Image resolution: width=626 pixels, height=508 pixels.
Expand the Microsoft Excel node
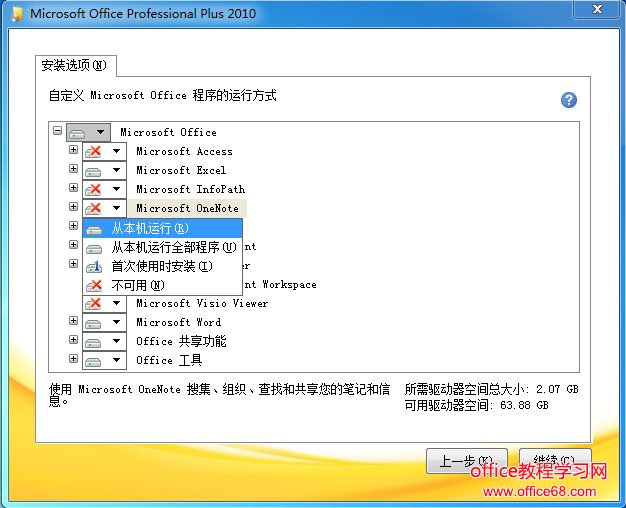coord(73,169)
